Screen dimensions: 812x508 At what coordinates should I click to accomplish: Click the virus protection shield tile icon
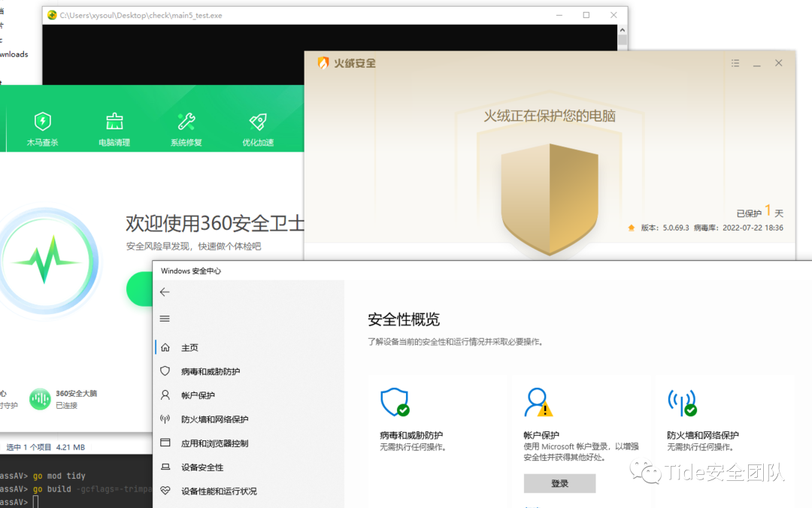click(395, 402)
